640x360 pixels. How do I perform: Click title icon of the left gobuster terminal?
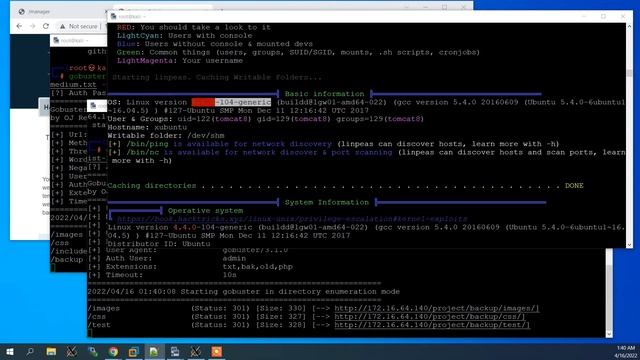(x=56, y=40)
